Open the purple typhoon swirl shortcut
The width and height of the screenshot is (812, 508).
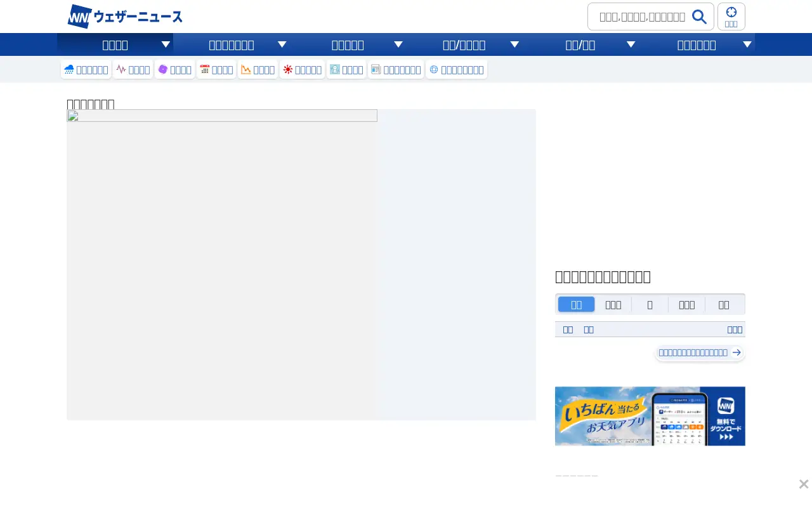click(x=174, y=69)
